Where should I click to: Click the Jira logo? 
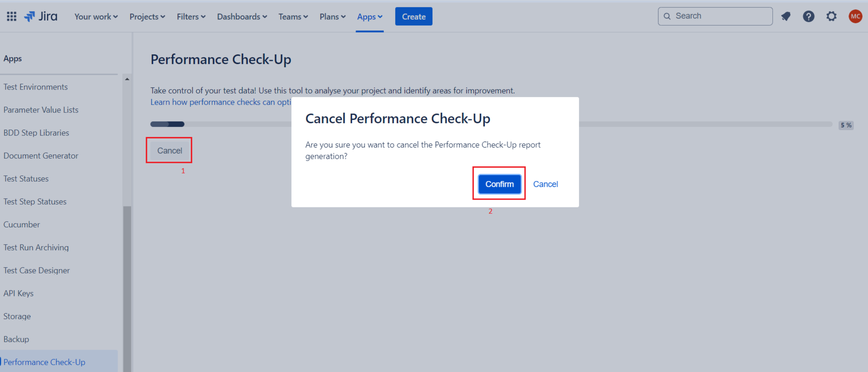coord(41,16)
